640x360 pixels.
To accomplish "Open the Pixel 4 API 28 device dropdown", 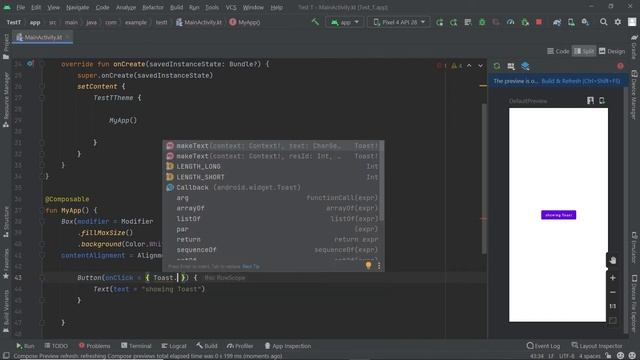I will [x=399, y=22].
